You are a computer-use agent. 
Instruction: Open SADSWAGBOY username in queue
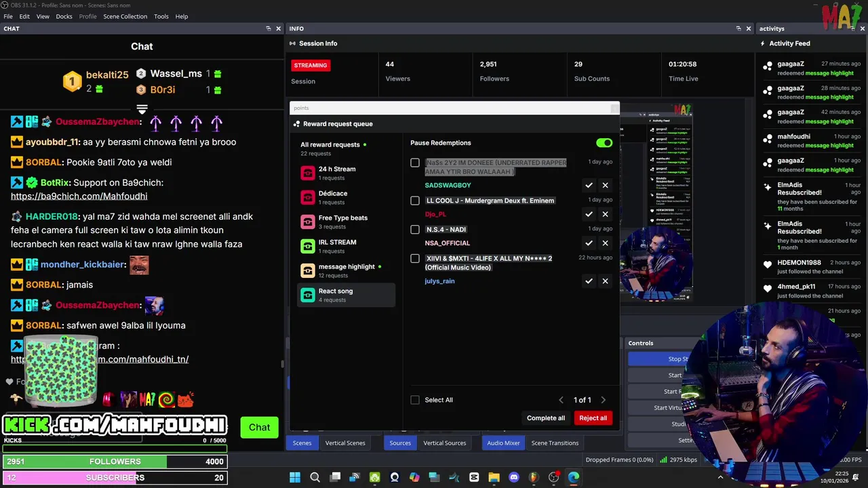[x=448, y=185]
